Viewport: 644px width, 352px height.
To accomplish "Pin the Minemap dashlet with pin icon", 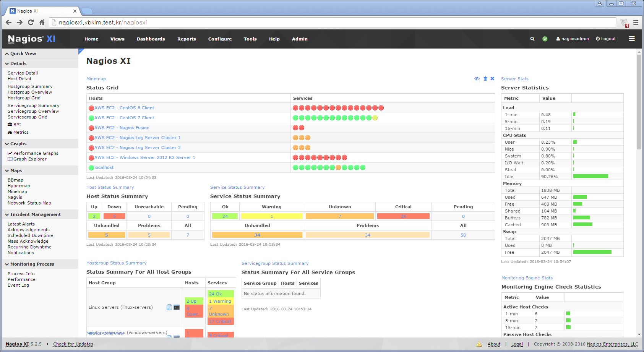I will (485, 78).
